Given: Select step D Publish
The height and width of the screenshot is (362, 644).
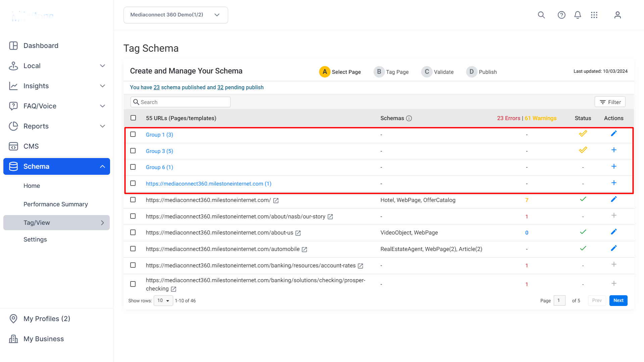Looking at the screenshot, I should click(x=481, y=72).
